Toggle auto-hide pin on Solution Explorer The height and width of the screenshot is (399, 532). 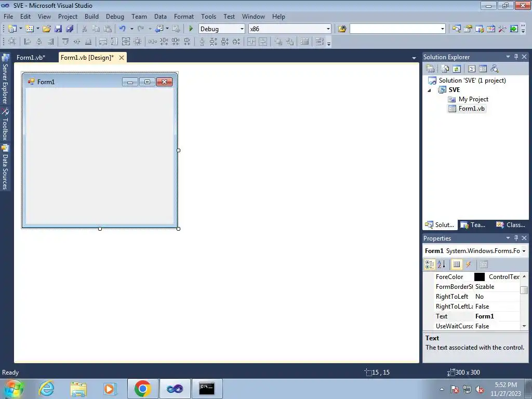click(516, 57)
